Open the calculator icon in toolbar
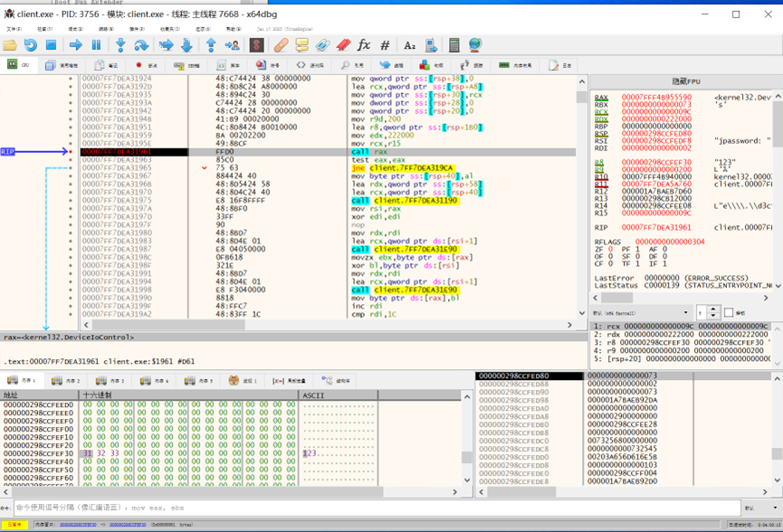The width and height of the screenshot is (783, 532). tap(454, 44)
